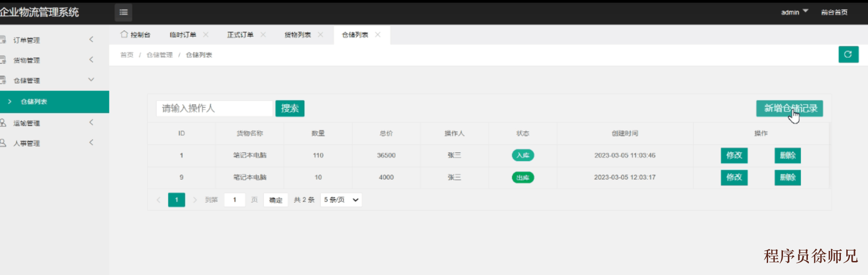Click the home icon on 控制台 tab
The height and width of the screenshot is (275, 868).
(124, 34)
